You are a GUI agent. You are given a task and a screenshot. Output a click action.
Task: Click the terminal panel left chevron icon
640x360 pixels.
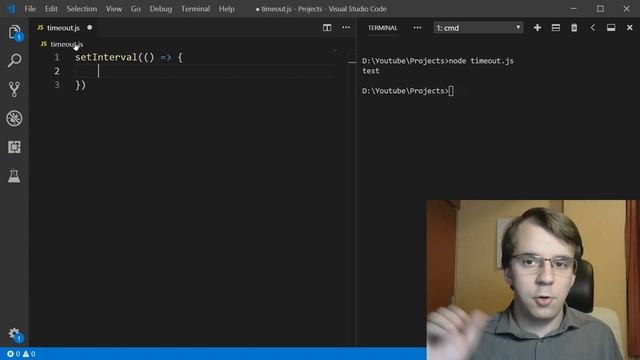point(593,27)
